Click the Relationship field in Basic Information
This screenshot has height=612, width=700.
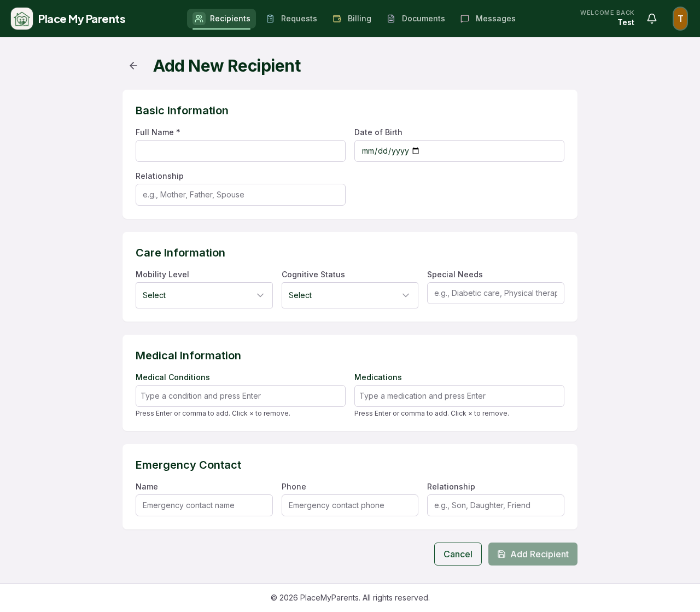point(241,195)
